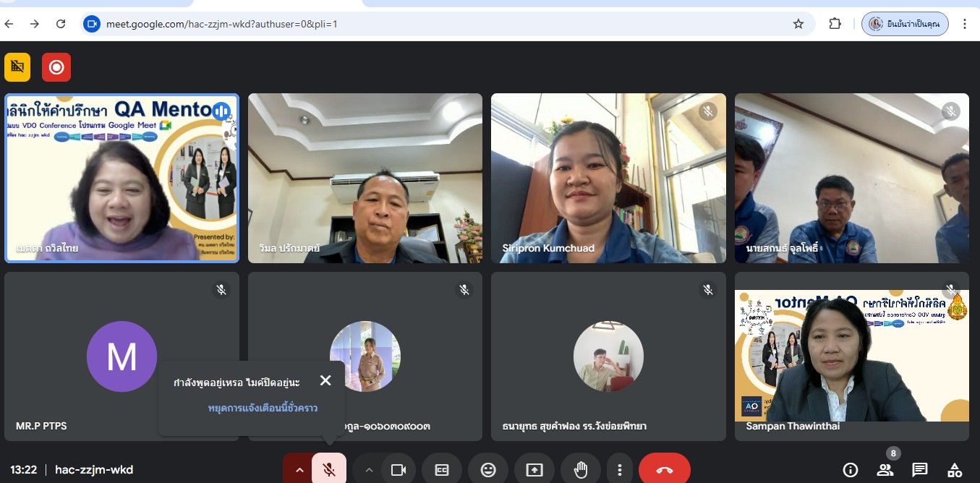Reload the Google Meet page
The width and height of the screenshot is (980, 483).
click(61, 24)
